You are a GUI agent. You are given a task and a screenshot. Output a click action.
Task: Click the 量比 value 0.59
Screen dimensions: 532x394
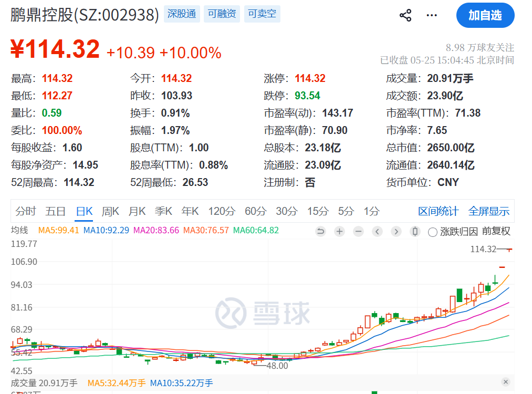click(x=51, y=113)
